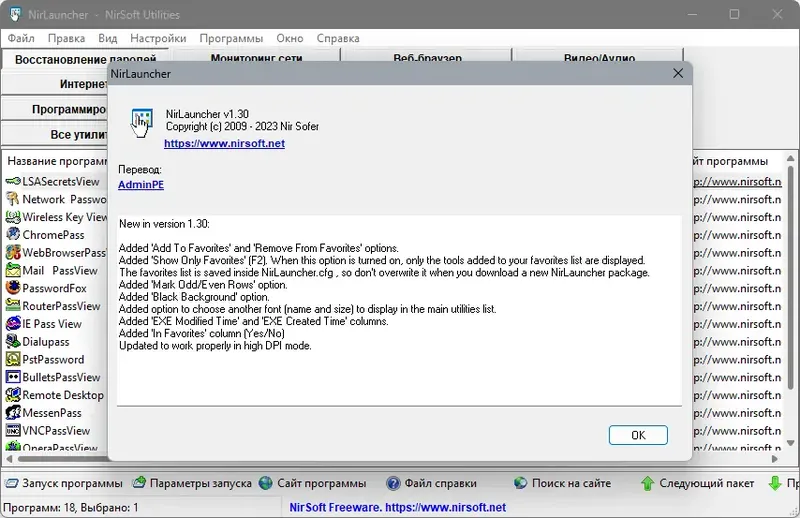This screenshot has width=800, height=518.
Task: Switch to Восстановление паролей tab
Action: tap(86, 59)
